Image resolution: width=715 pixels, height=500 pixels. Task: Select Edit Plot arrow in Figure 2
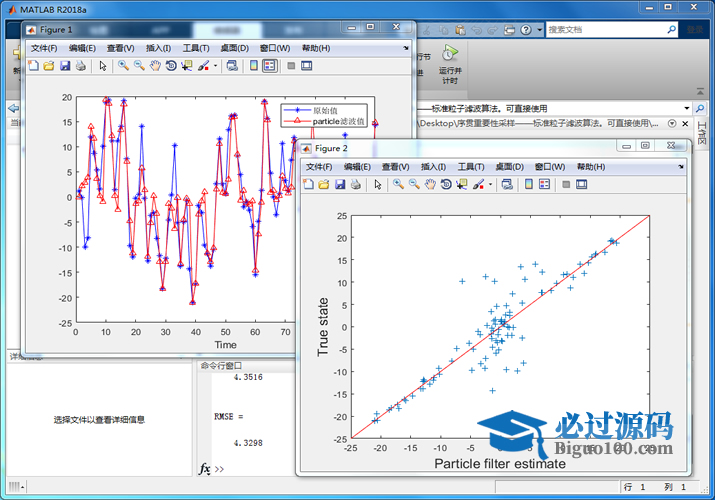coord(378,184)
